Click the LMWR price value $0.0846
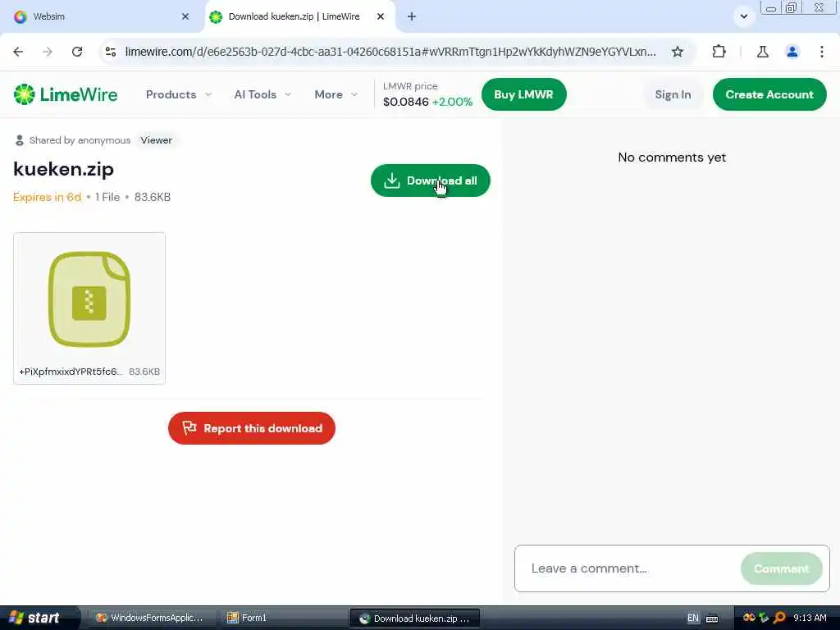The height and width of the screenshot is (630, 840). coord(405,102)
